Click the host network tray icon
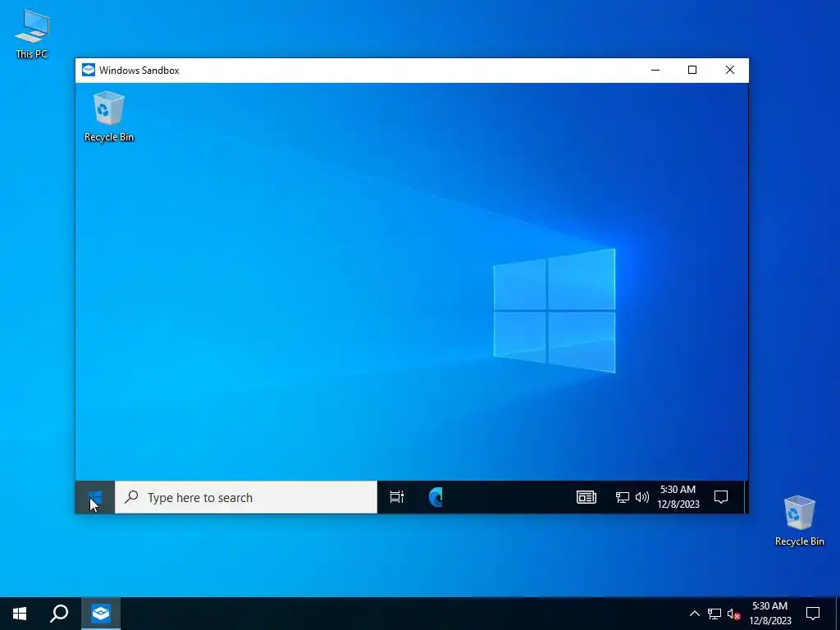 click(714, 614)
